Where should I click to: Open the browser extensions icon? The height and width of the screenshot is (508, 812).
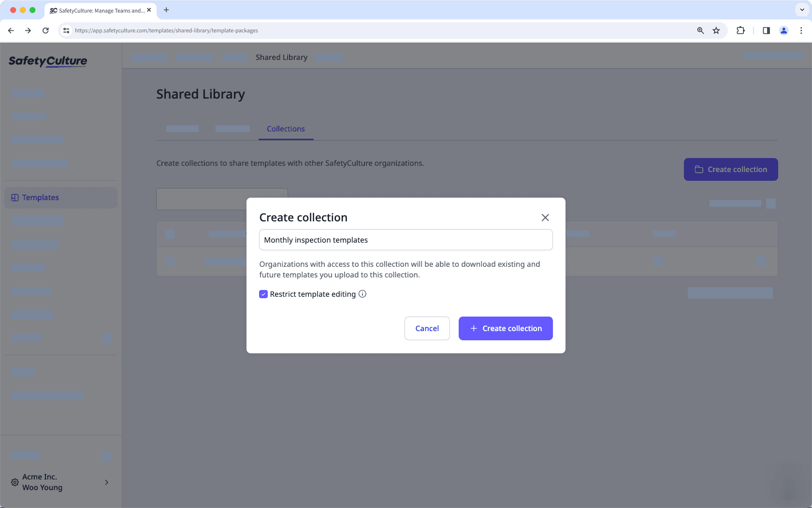740,30
